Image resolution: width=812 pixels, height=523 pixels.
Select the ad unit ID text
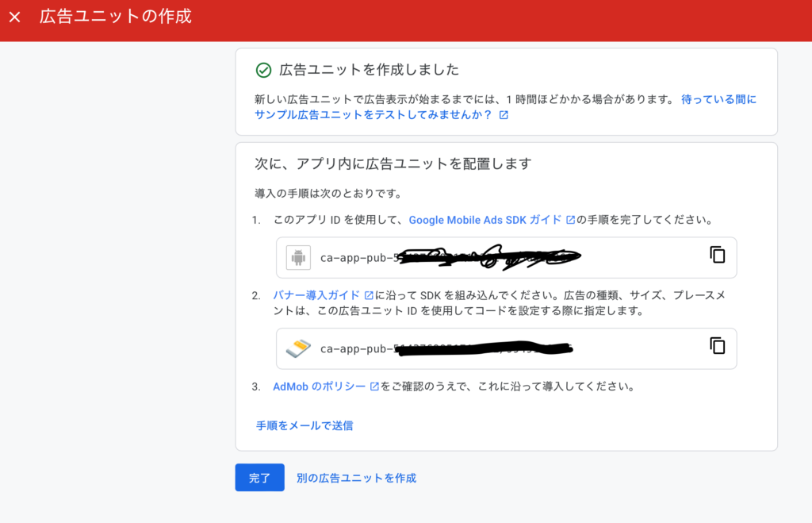[x=444, y=348]
